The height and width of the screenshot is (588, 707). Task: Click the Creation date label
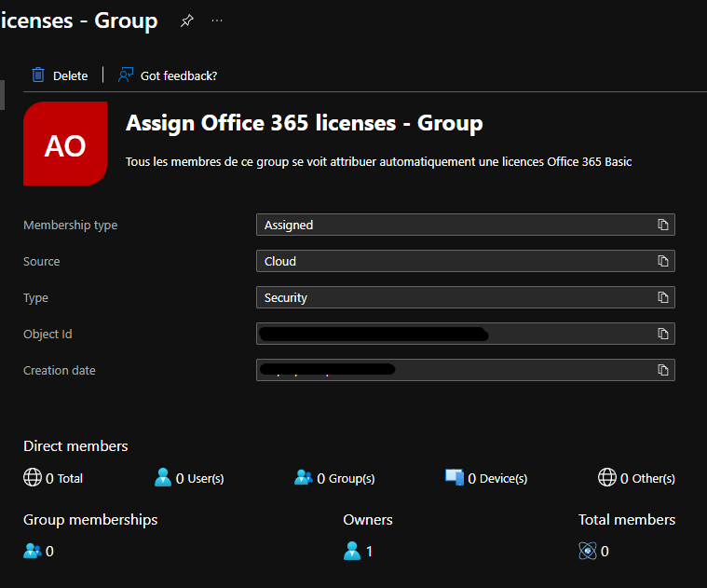click(x=60, y=371)
